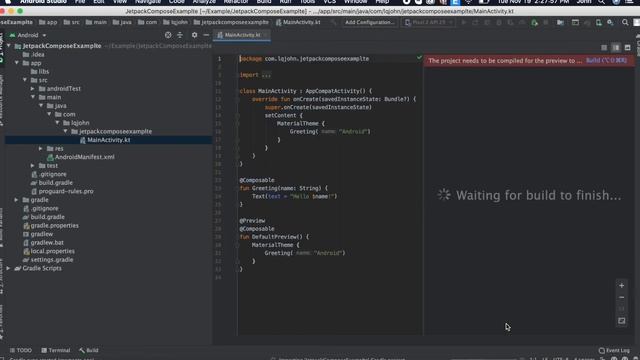Click zoom-to-fit in the preview pane
Viewport: 640px width, 360px height.
tap(622, 321)
